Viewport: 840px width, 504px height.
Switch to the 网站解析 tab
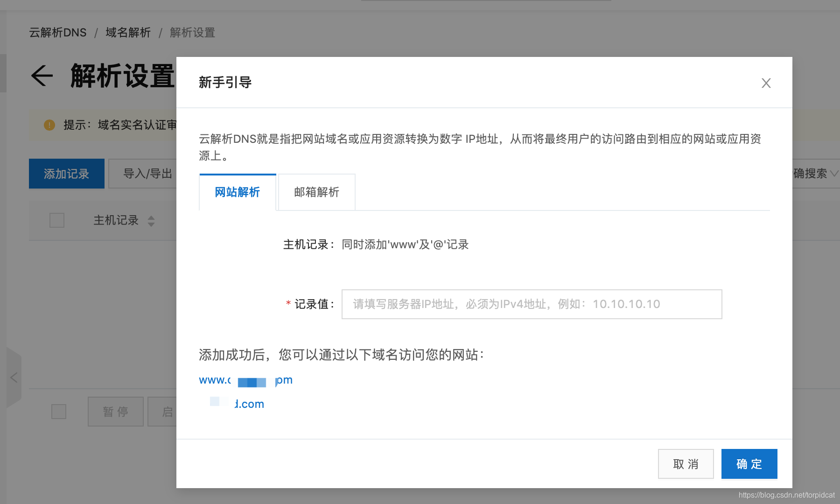[238, 192]
